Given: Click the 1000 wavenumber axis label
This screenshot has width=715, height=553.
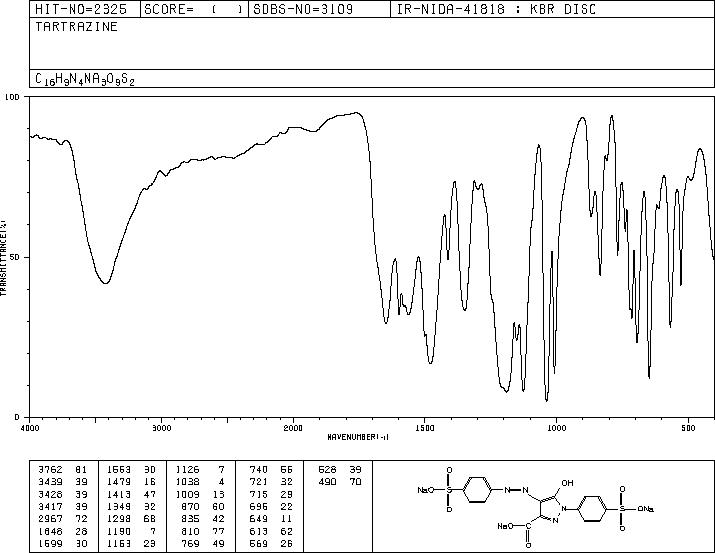Looking at the screenshot, I should [556, 428].
